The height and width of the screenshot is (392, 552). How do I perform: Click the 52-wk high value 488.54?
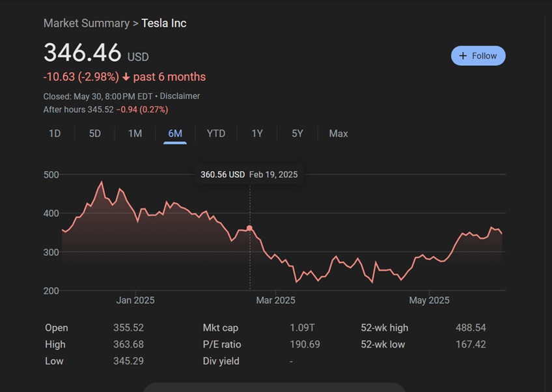click(x=471, y=328)
